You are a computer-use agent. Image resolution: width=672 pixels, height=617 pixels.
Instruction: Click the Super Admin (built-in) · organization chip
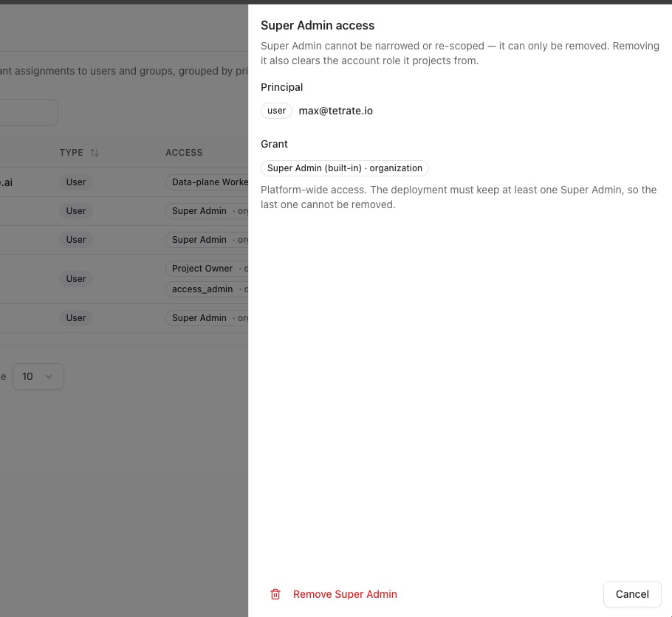[x=345, y=168]
